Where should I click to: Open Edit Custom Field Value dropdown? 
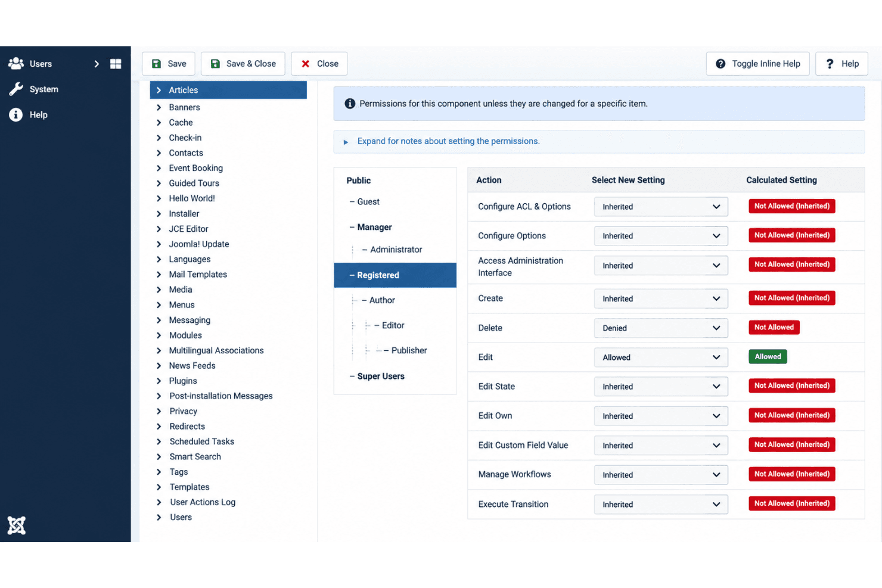coord(661,446)
